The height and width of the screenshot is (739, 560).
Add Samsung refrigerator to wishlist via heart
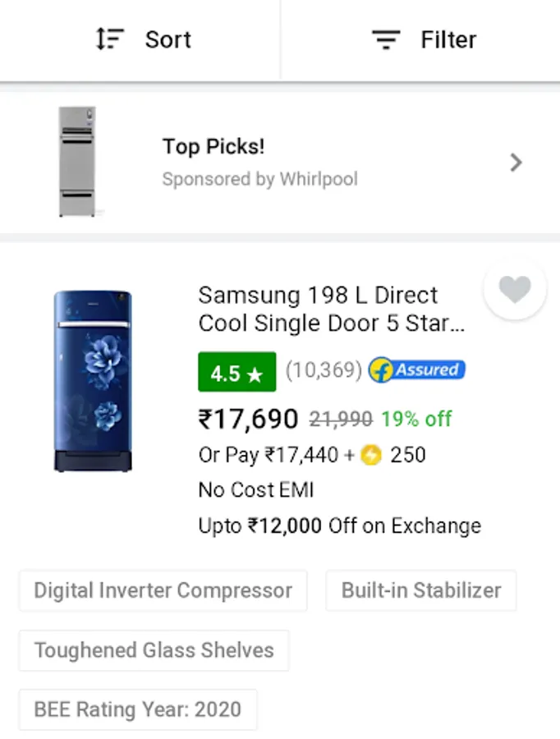pyautogui.click(x=515, y=289)
